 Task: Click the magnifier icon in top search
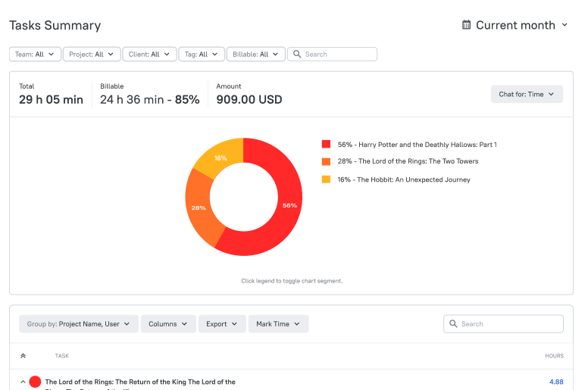[x=297, y=55]
